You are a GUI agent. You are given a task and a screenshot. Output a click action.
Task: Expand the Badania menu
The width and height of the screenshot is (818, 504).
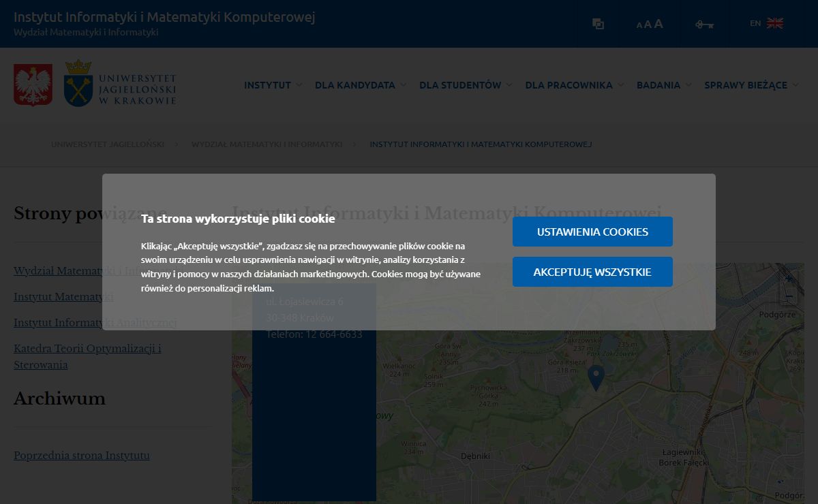pos(664,85)
